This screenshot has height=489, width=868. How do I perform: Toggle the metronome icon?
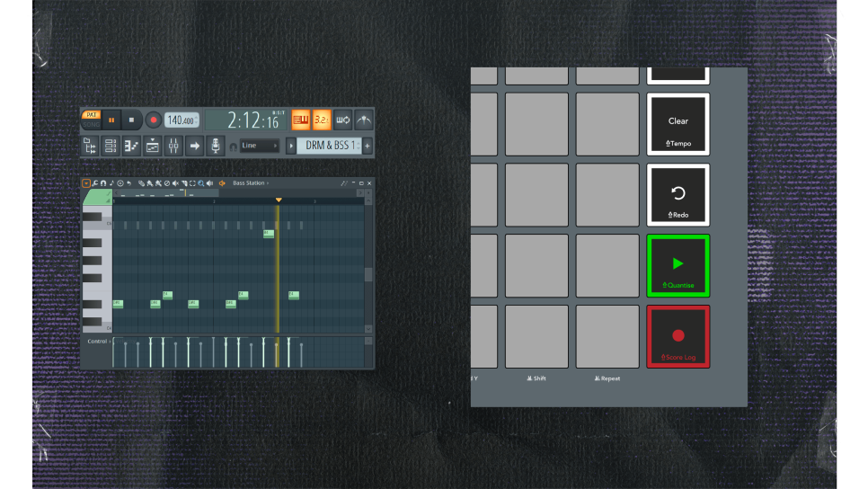(364, 120)
